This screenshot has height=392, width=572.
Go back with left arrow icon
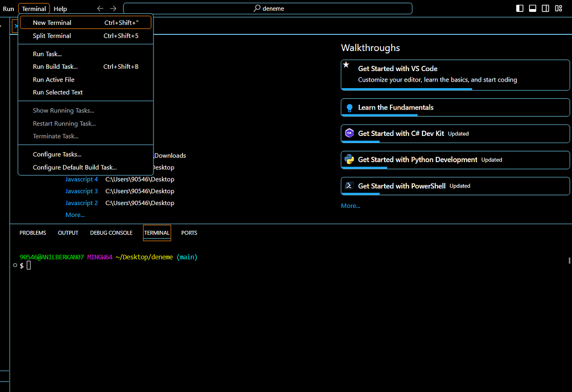tap(100, 9)
